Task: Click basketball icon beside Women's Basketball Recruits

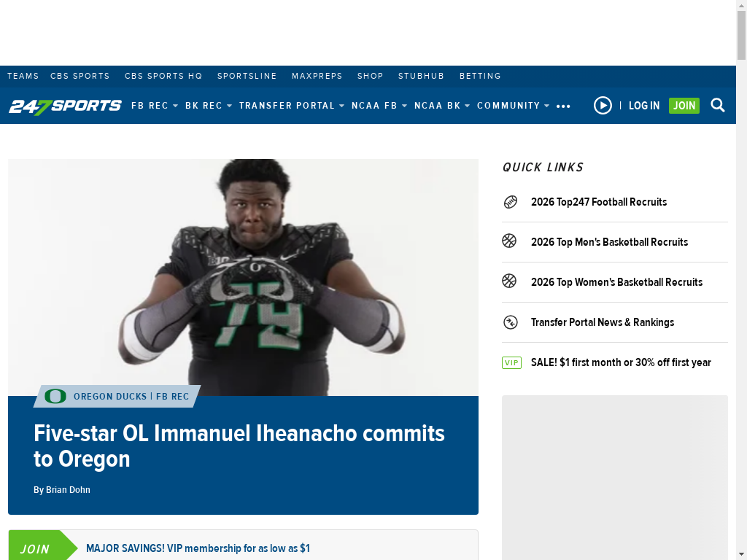Action: click(x=509, y=281)
